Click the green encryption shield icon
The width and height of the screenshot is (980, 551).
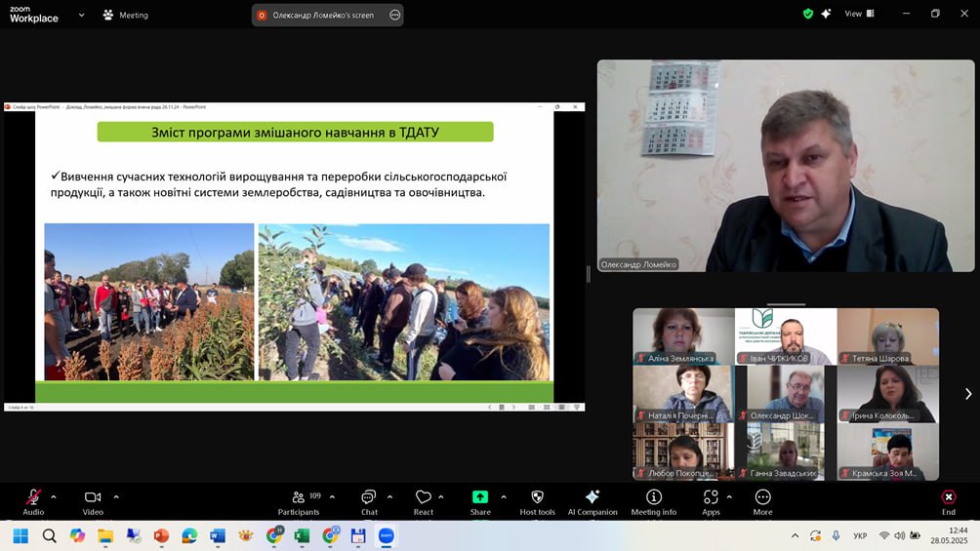(808, 14)
